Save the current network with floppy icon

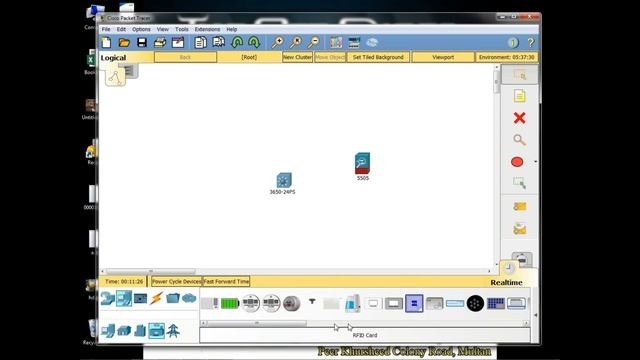[x=142, y=42]
